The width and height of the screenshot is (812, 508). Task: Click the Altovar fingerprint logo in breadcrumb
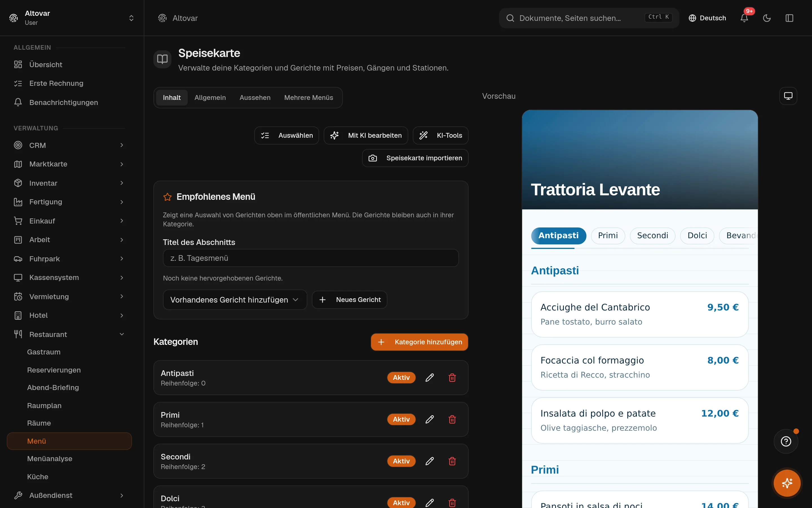coord(162,18)
